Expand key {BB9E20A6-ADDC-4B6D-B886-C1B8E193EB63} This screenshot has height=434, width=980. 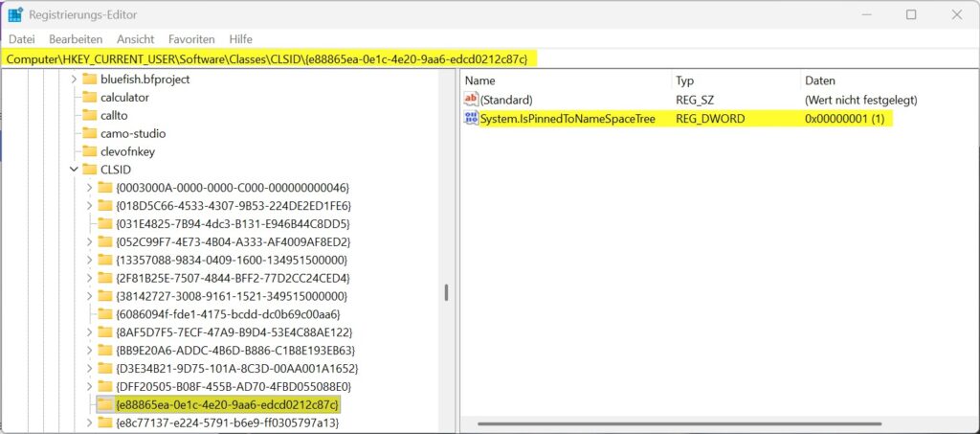coord(89,351)
